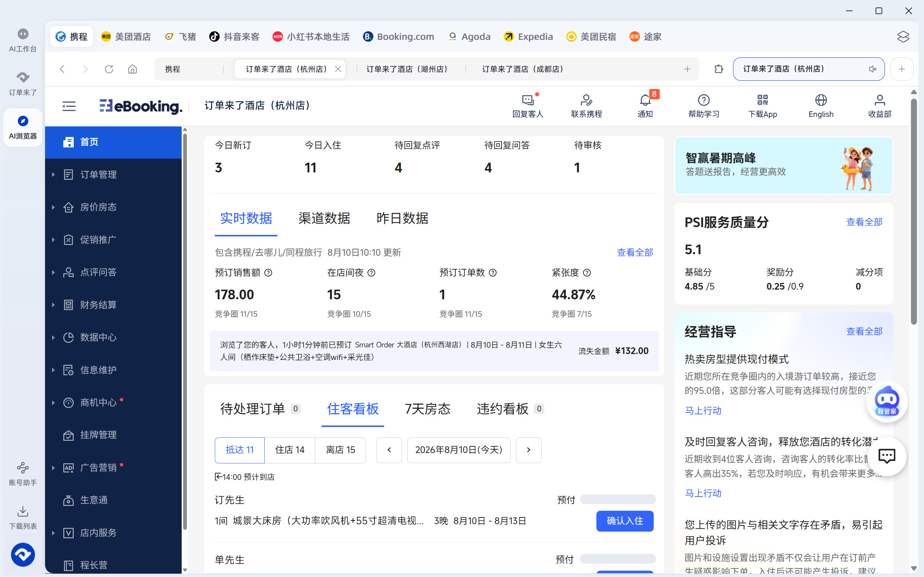The height and width of the screenshot is (577, 924).
Task: Go back with the browser back arrow
Action: [x=63, y=69]
